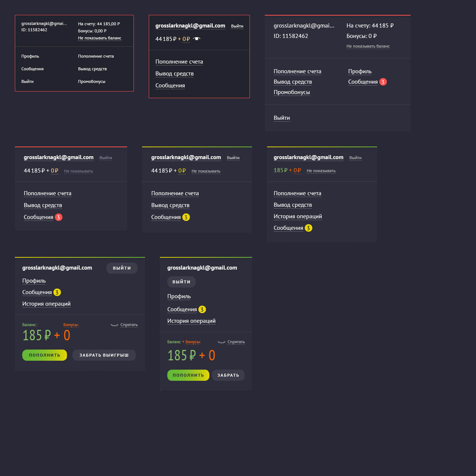Click the Выйти link beneath underlined Промобонусы

click(282, 118)
